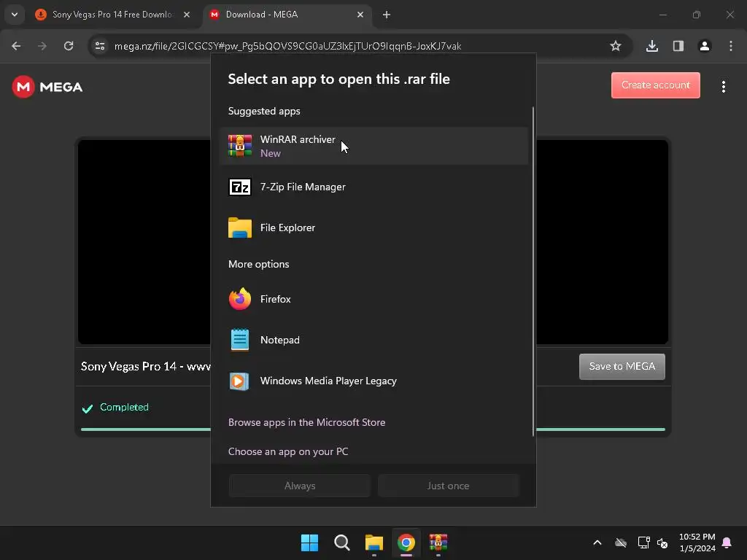The image size is (747, 560).
Task: Open Browse apps in the Microsoft Store
Action: [x=307, y=422]
